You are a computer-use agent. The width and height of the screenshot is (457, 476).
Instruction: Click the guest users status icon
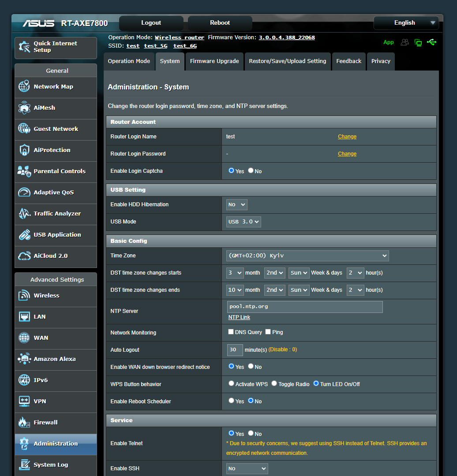click(405, 42)
